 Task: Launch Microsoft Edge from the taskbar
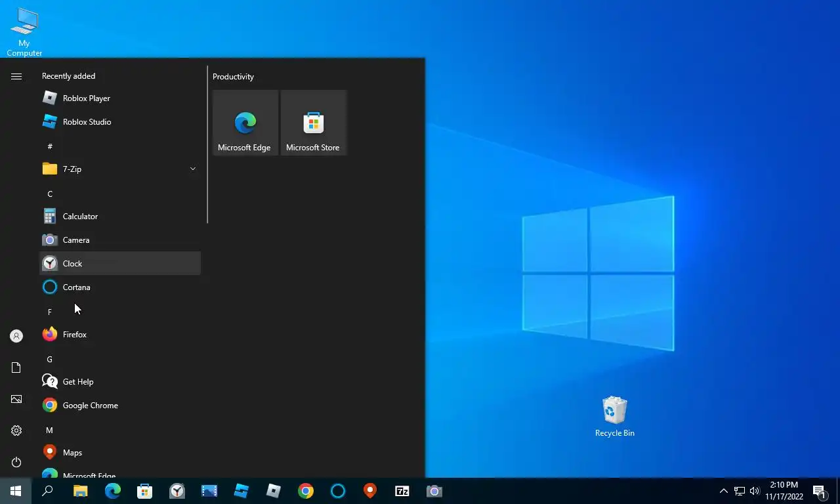coord(112,491)
